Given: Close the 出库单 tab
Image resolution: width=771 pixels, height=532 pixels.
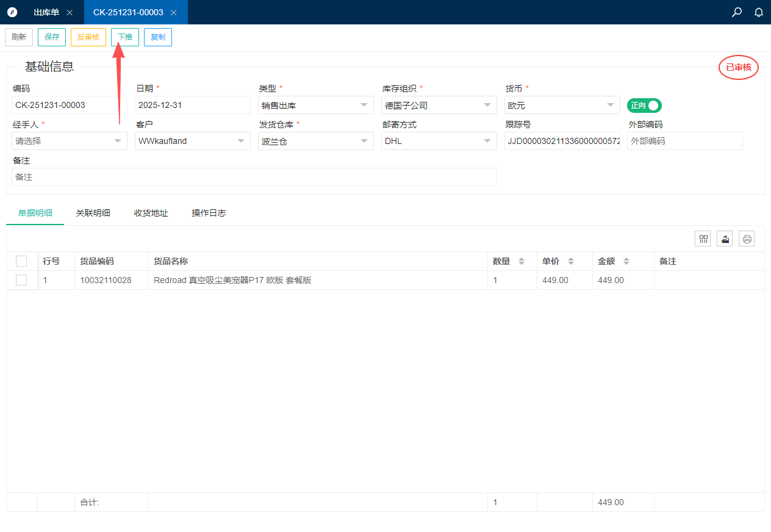Looking at the screenshot, I should pos(70,12).
